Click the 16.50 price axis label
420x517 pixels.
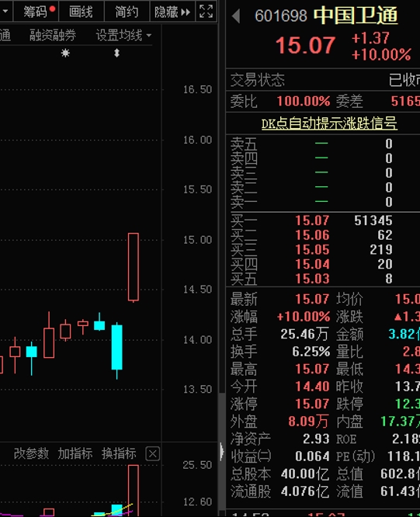(x=197, y=89)
